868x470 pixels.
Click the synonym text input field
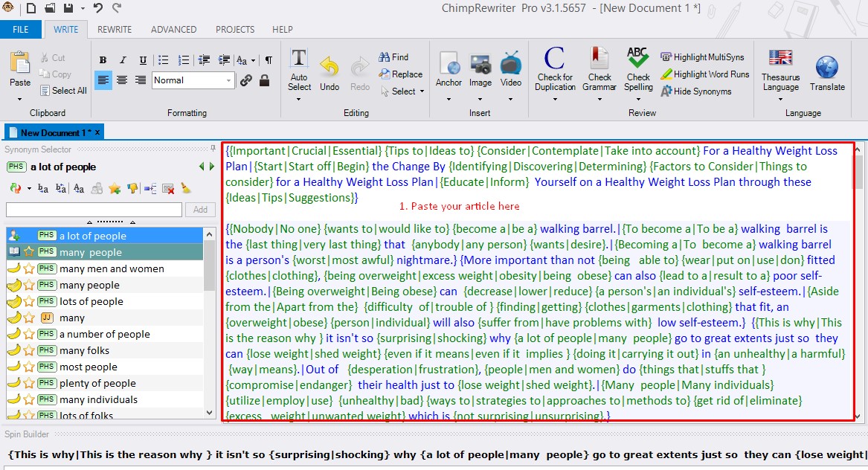coord(94,210)
